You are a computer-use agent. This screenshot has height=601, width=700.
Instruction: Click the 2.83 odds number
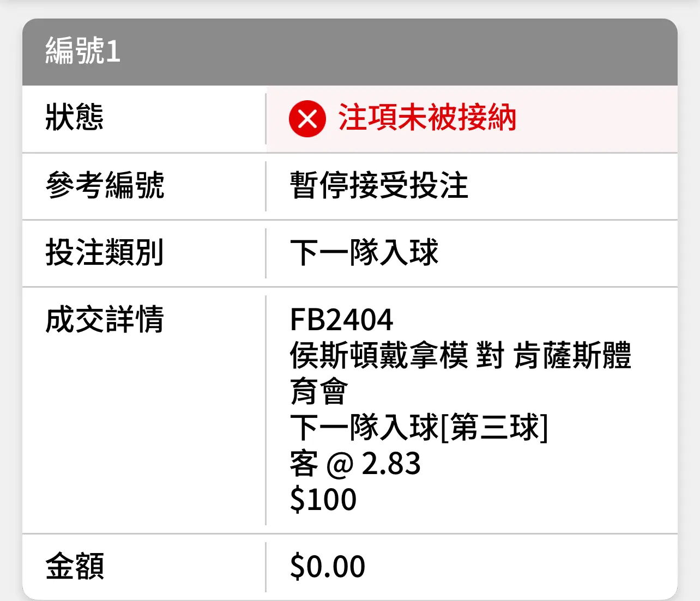(391, 464)
